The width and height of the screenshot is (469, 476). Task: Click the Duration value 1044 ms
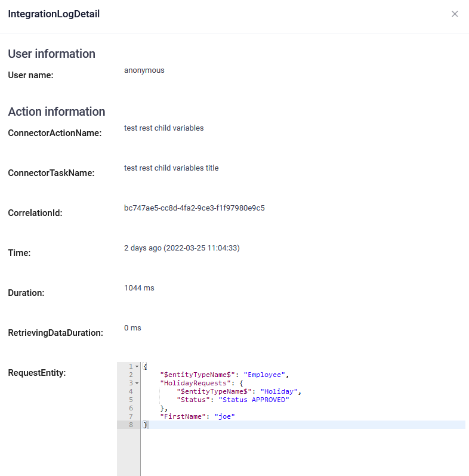[x=139, y=288]
